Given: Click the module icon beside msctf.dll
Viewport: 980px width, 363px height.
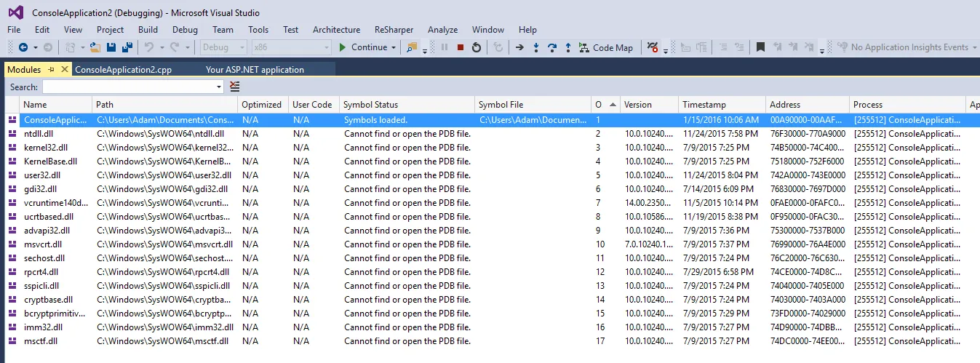Looking at the screenshot, I should 12,341.
